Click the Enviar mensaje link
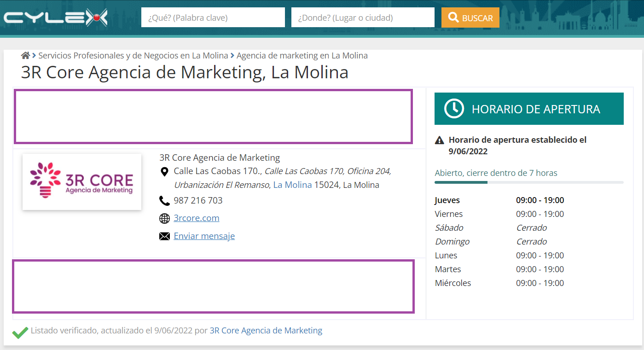Screen dimensions: 644x350 pyautogui.click(x=204, y=236)
